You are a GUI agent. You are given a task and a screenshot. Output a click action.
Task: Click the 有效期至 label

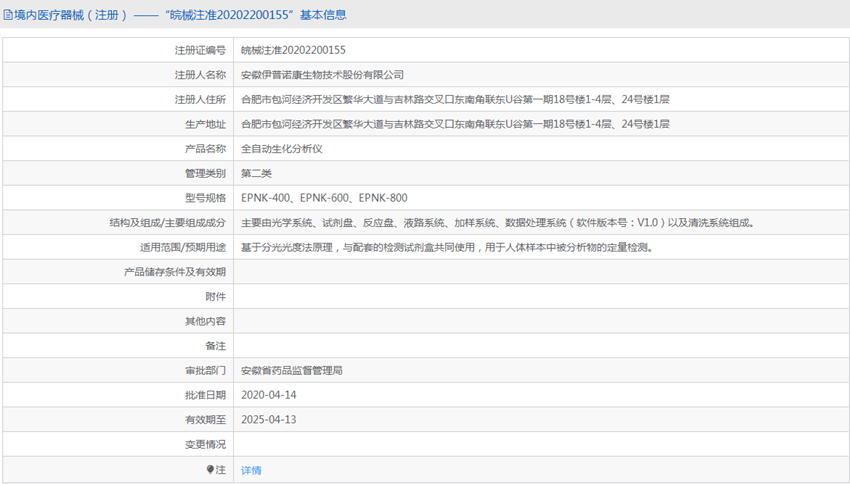pyautogui.click(x=205, y=420)
